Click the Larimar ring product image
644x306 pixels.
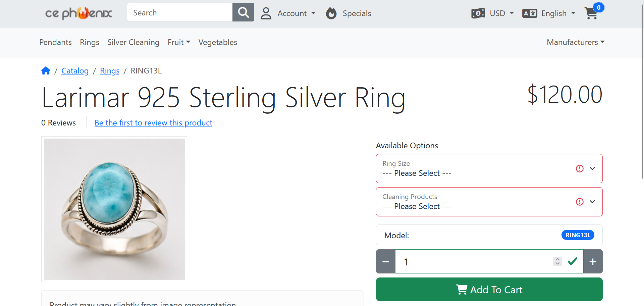tap(114, 209)
